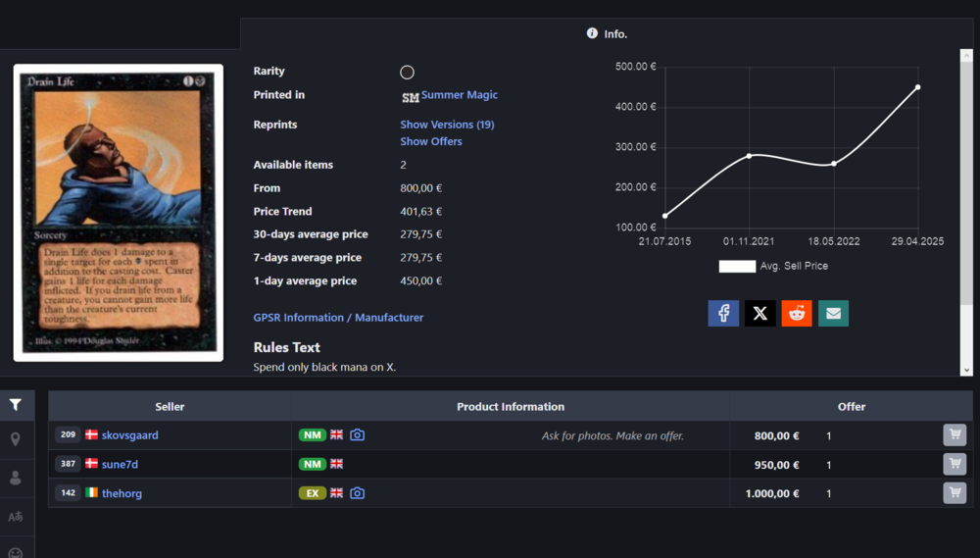
Task: Click the 950,00 € price for sune7d
Action: [x=776, y=465]
